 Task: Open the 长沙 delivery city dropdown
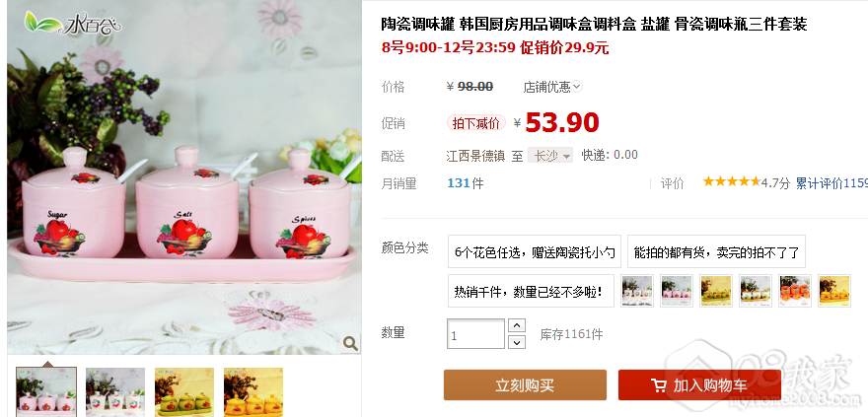click(x=550, y=156)
